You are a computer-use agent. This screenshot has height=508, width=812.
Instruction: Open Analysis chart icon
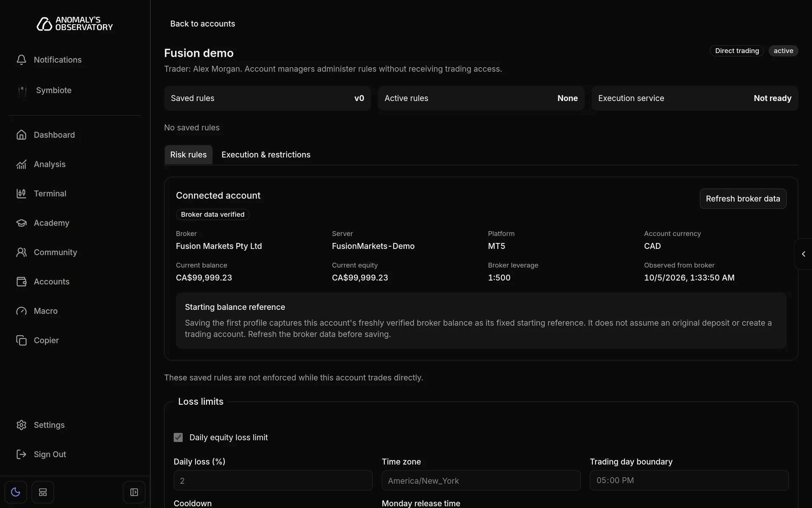tap(22, 164)
